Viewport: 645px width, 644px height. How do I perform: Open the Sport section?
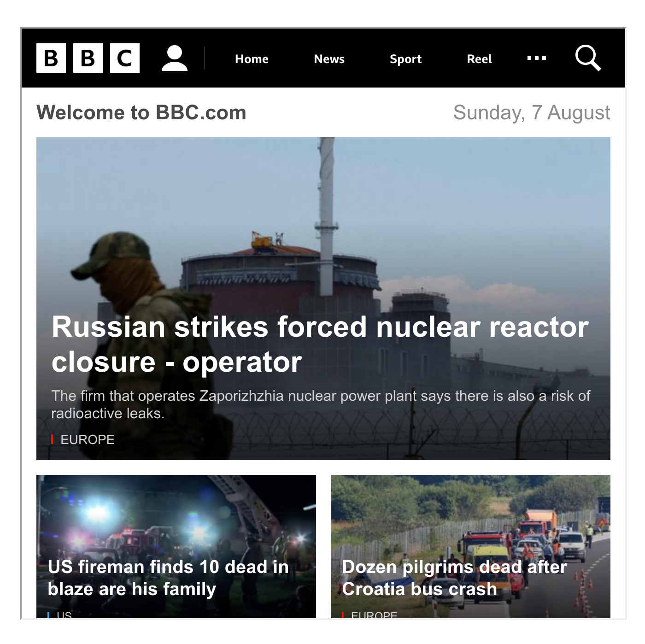click(x=405, y=59)
